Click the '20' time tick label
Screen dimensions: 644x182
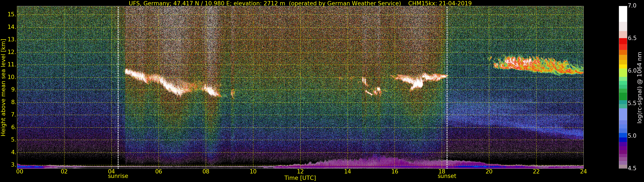(x=489, y=172)
